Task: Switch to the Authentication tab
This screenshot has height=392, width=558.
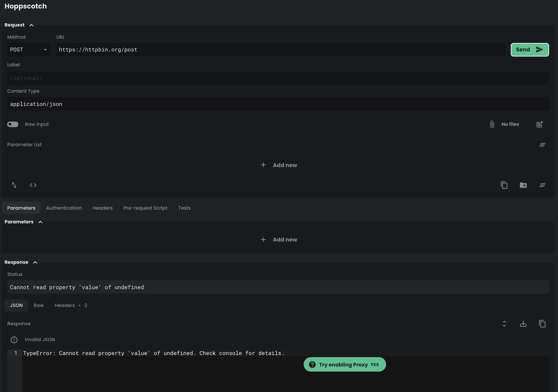Action: coord(64,208)
